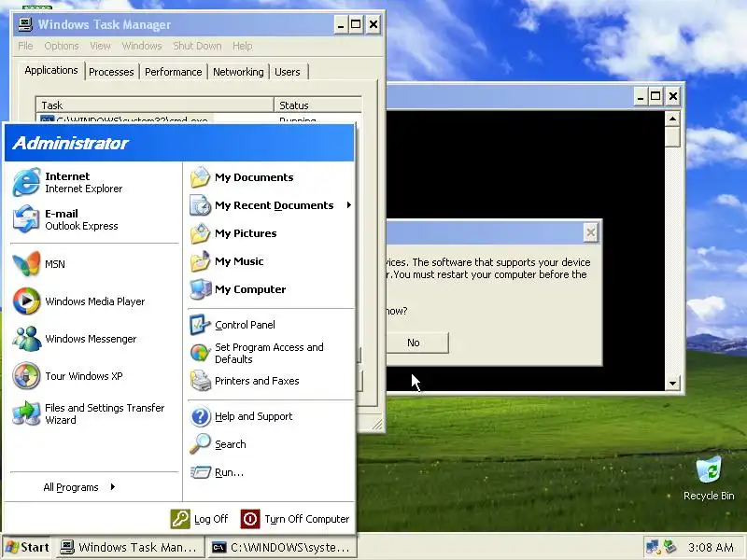The height and width of the screenshot is (560, 747).
Task: Close the restart prompt dialog
Action: point(591,232)
